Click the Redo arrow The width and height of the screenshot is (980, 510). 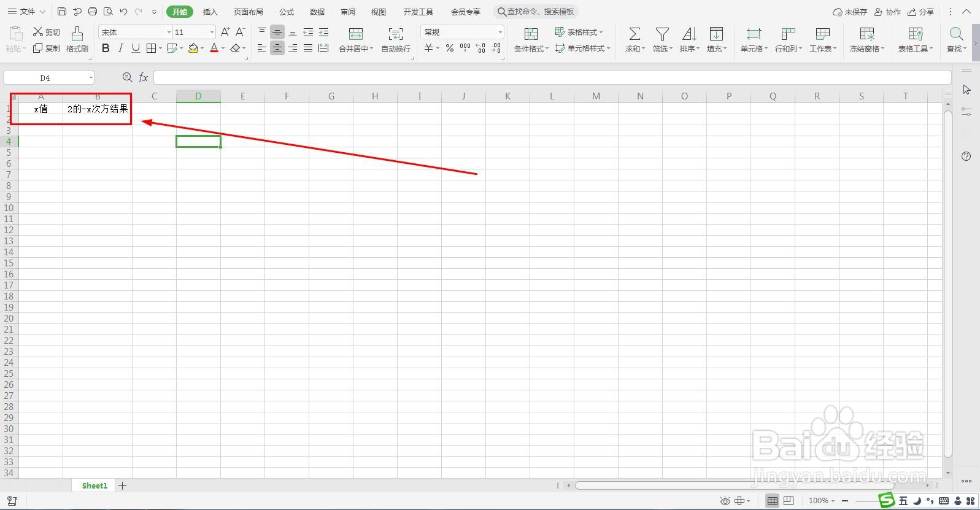139,12
